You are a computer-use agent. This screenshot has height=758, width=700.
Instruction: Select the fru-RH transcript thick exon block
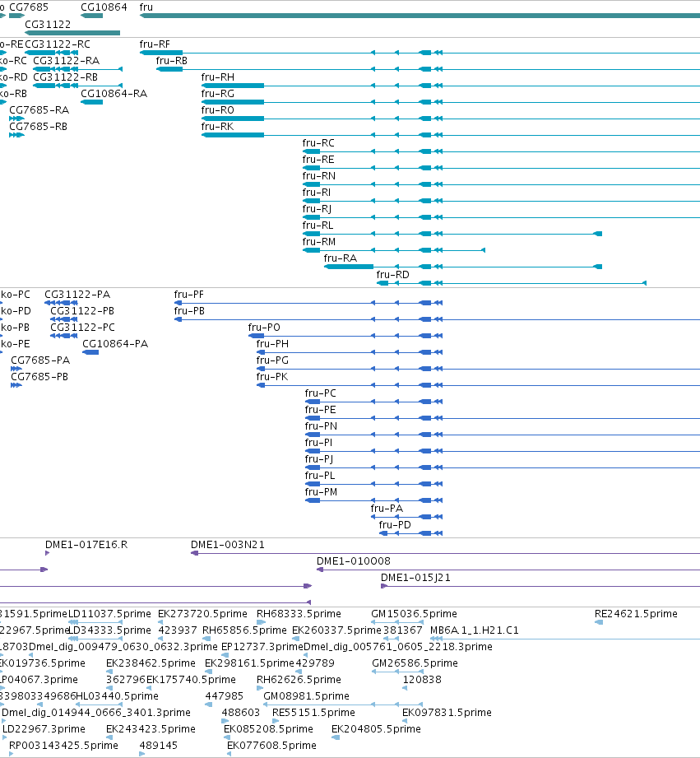click(x=233, y=86)
